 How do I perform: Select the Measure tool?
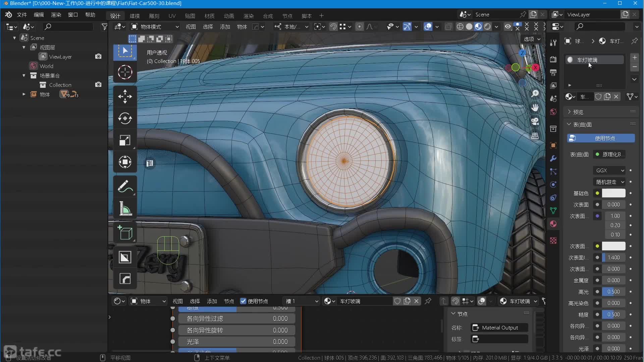tap(125, 208)
